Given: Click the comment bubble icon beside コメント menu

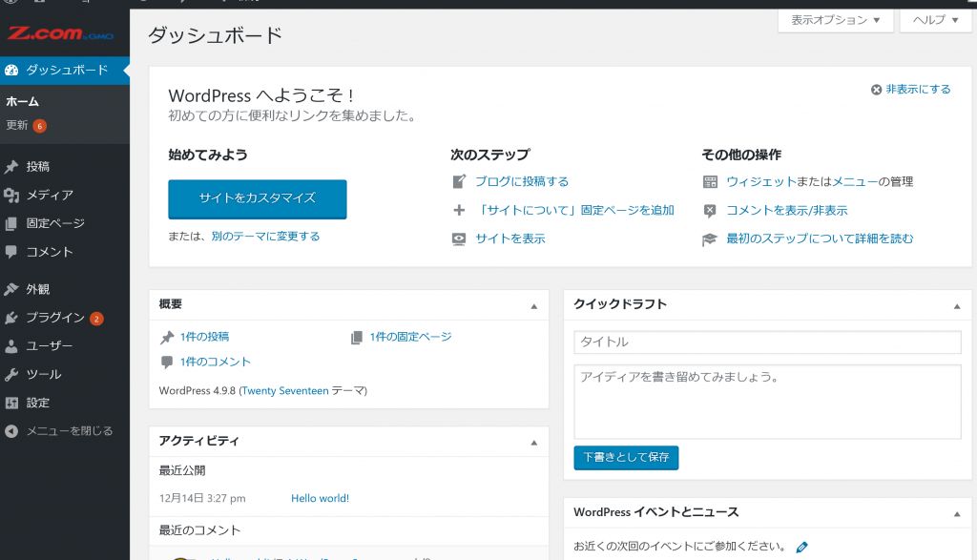Looking at the screenshot, I should pos(11,252).
